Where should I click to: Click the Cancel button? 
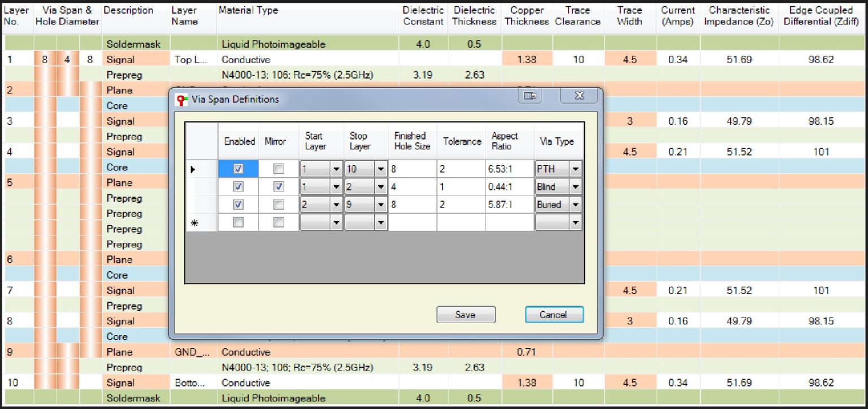point(554,315)
